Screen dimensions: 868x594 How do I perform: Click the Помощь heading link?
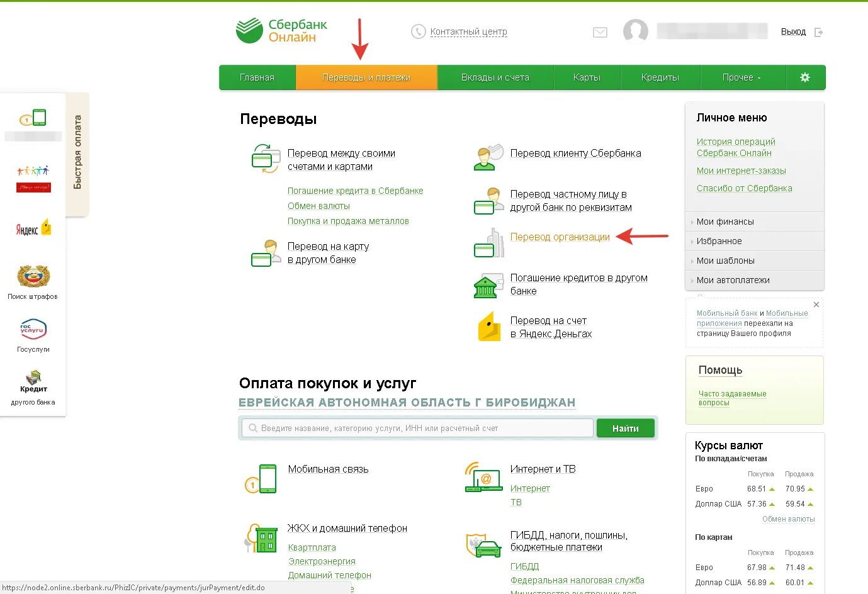pyautogui.click(x=720, y=370)
